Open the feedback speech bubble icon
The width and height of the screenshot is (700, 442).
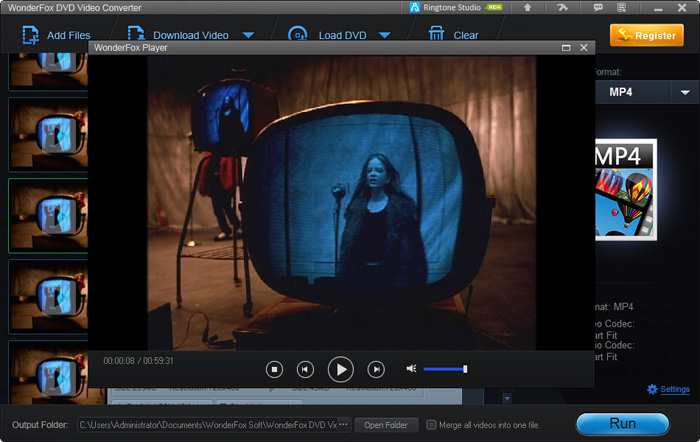coord(598,8)
